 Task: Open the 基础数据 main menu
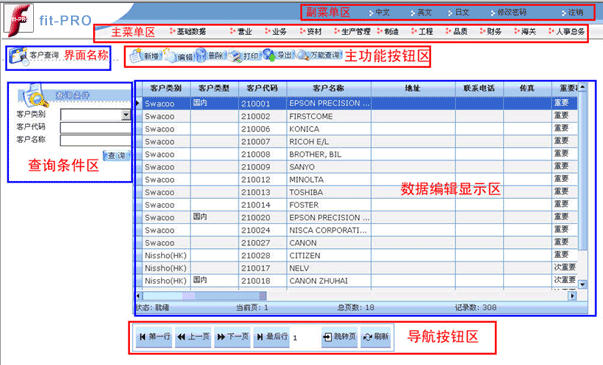coord(188,32)
